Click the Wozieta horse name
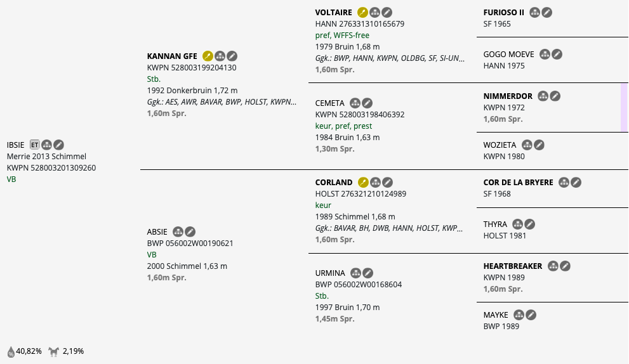This screenshot has width=629, height=364. 500,145
